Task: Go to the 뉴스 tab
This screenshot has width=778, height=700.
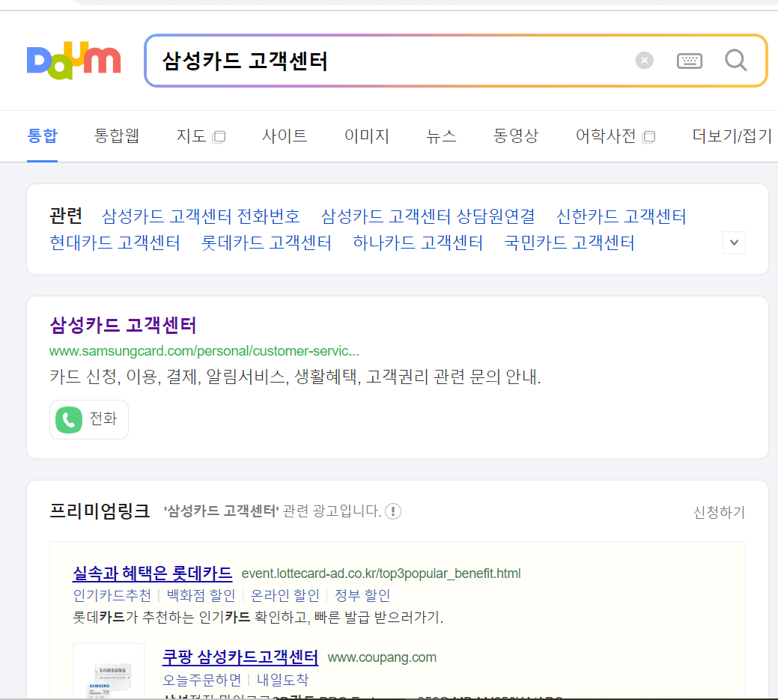Action: point(441,136)
